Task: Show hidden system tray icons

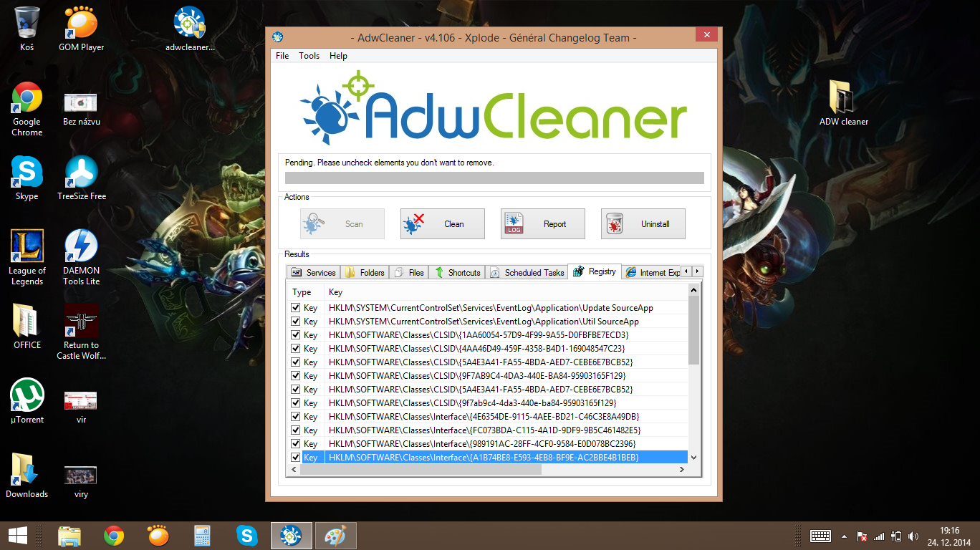Action: (844, 536)
